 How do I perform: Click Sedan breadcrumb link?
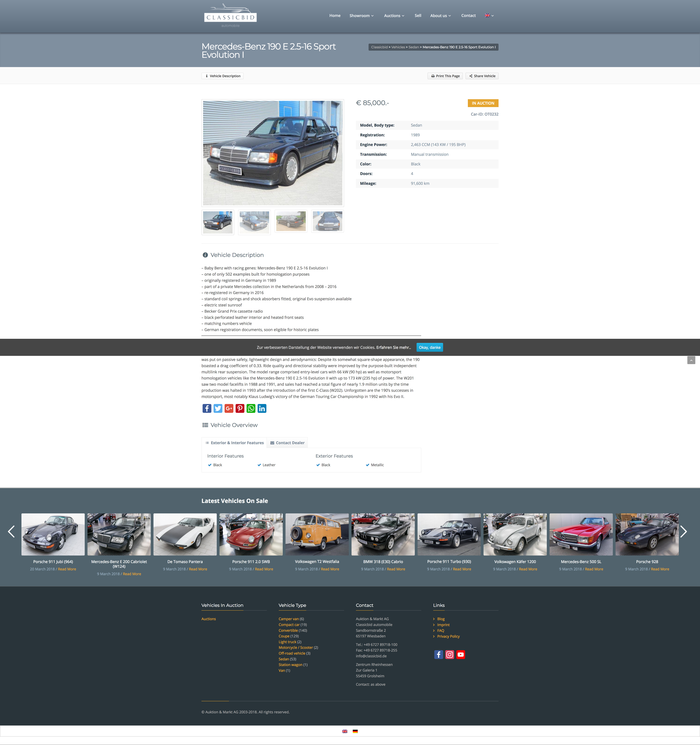(x=414, y=47)
